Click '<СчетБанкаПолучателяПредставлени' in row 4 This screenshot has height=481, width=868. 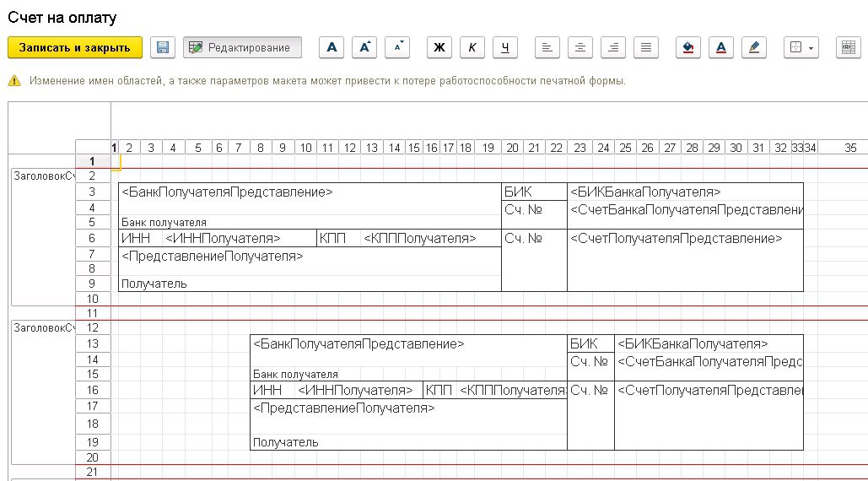click(x=687, y=210)
